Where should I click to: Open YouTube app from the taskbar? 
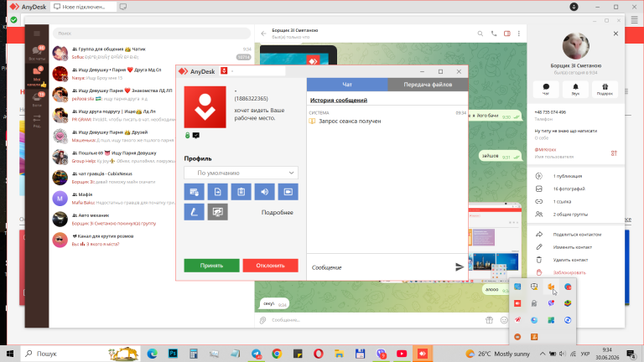pyautogui.click(x=402, y=354)
